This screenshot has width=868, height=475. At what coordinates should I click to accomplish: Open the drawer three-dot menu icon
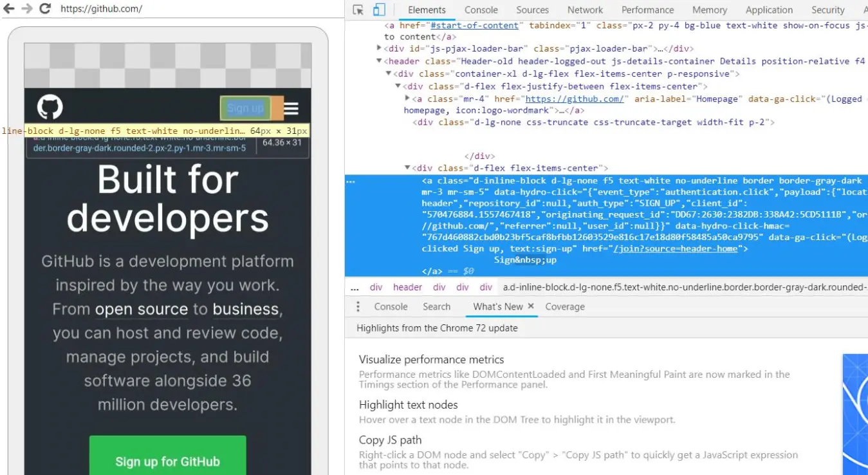[358, 306]
